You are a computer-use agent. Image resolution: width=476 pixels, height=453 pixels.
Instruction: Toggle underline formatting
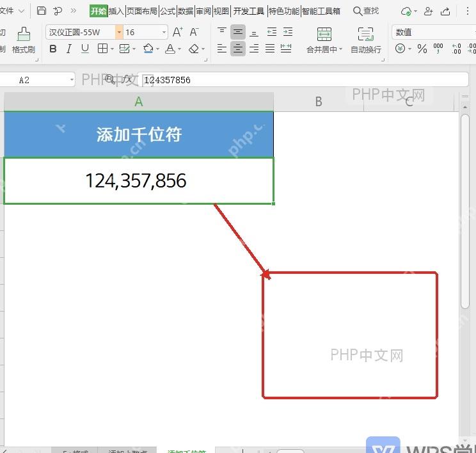click(85, 49)
